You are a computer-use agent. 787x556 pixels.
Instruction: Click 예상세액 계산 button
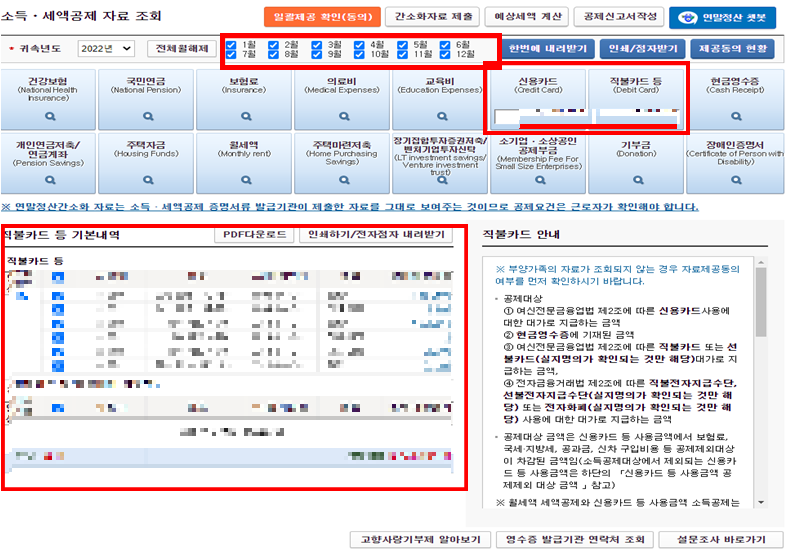click(527, 17)
